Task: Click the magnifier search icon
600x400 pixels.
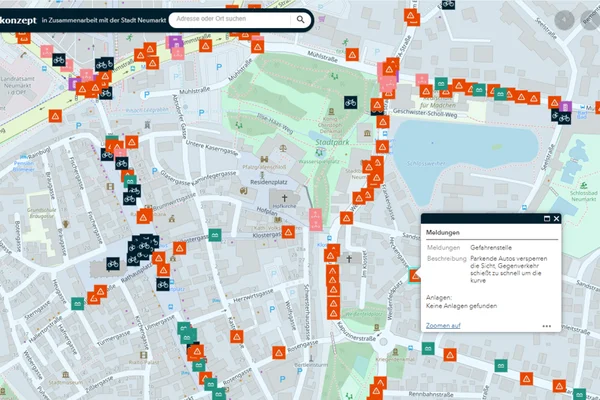Action: [300, 19]
